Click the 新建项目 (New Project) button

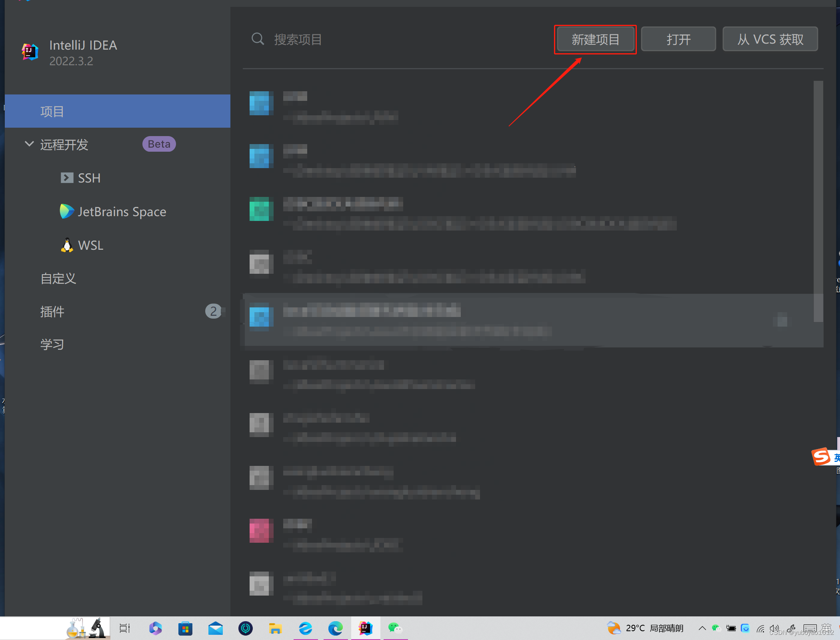[x=595, y=39]
